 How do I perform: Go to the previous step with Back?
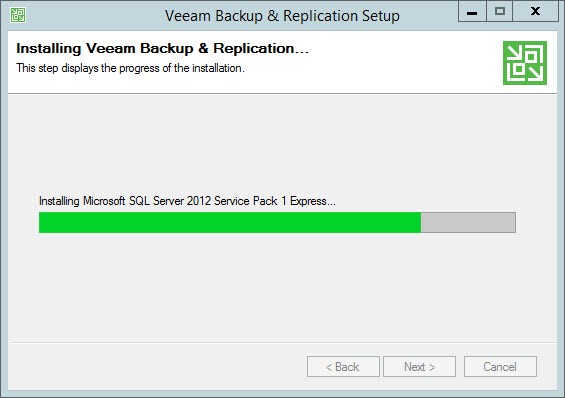coord(343,367)
